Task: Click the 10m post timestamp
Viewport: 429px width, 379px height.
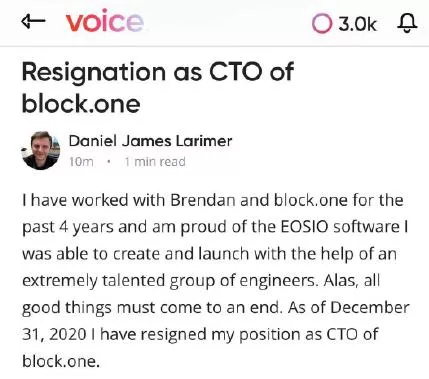Action: tap(81, 162)
